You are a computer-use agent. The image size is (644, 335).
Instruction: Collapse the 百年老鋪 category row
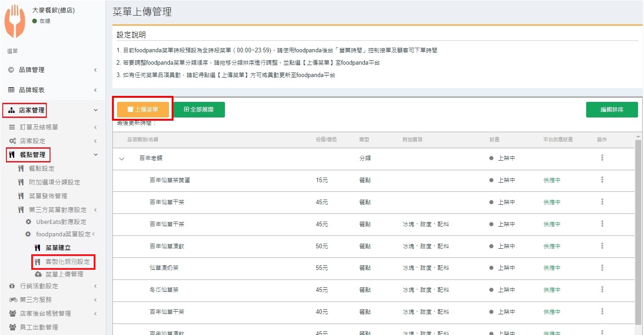tap(122, 159)
